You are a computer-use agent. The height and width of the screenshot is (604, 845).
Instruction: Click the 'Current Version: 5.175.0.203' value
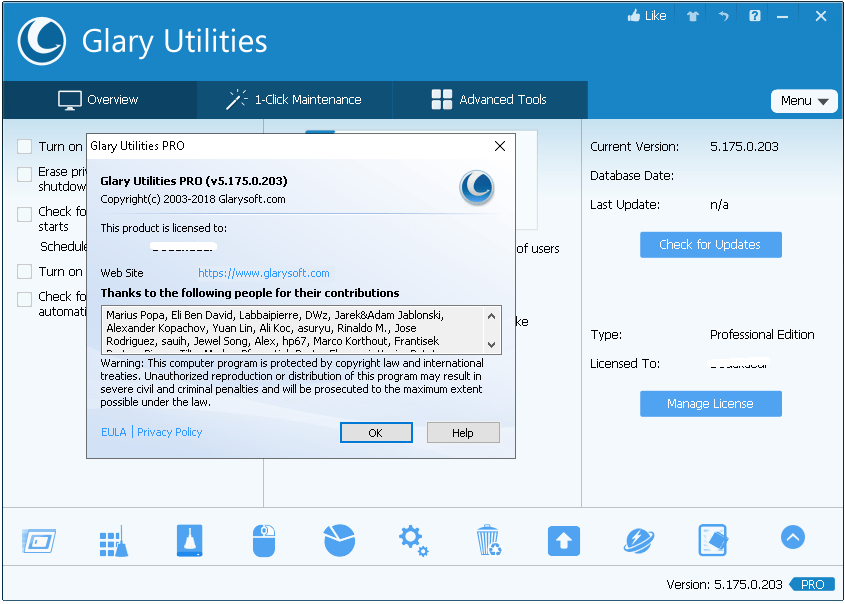(x=744, y=147)
